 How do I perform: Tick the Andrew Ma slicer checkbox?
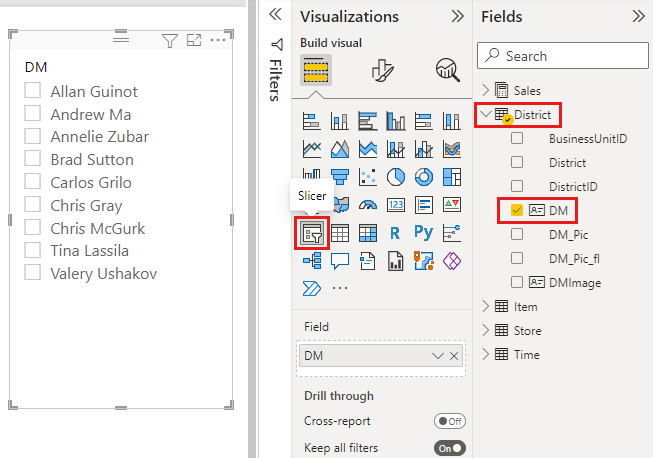(x=32, y=113)
